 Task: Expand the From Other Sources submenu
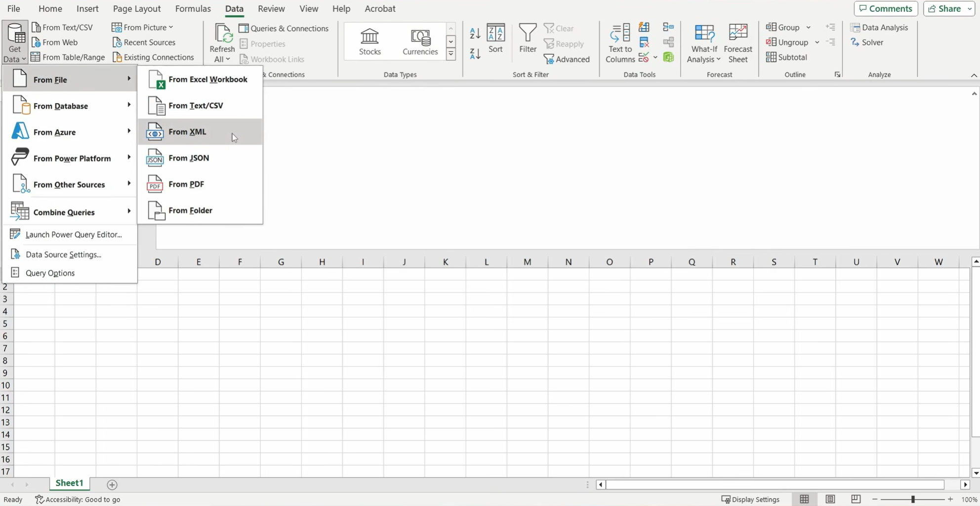tap(70, 184)
